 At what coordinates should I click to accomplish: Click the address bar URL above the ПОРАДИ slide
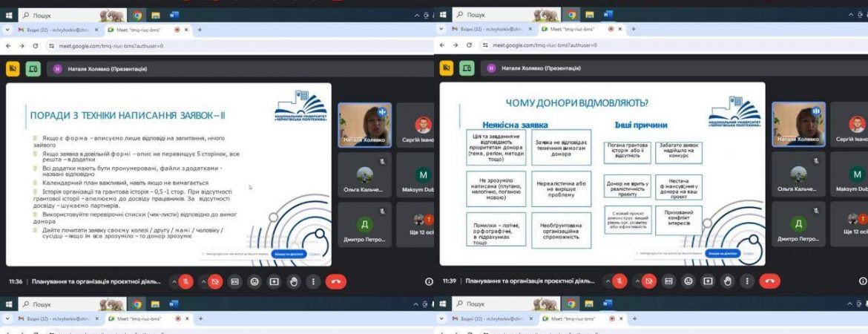point(111,45)
